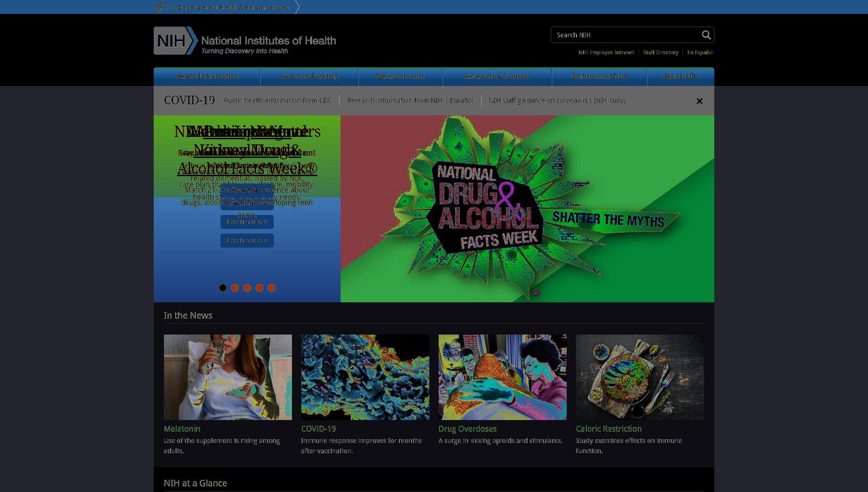Click text 'Use of the supplement is rising among adults.'
The width and height of the screenshot is (868, 492).
222,446
